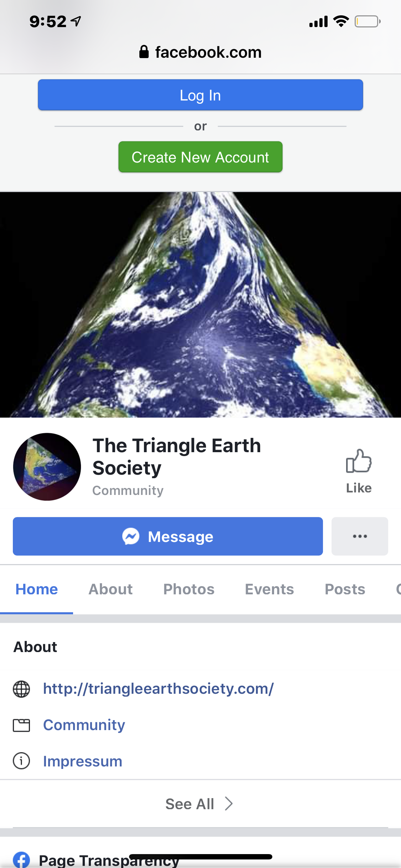Click the Messenger icon in Message button
Viewport: 401px width, 868px height.
[131, 536]
